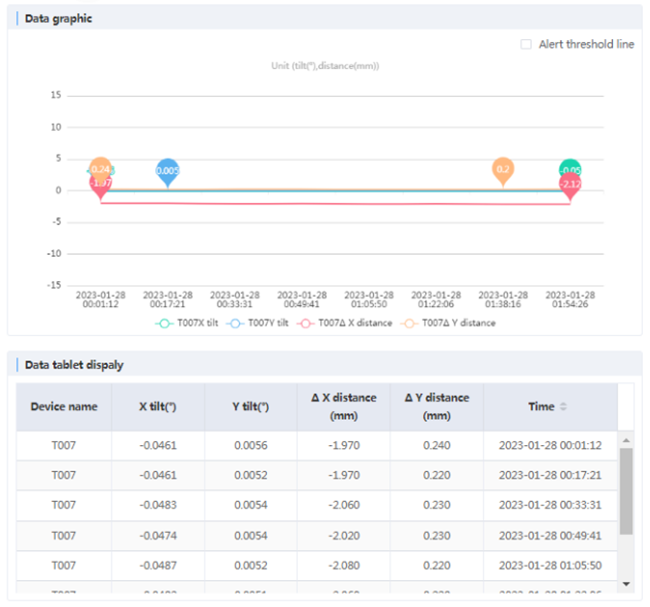This screenshot has height=607, width=650.
Task: Click Δ X distance value -2.060
Action: tap(344, 505)
